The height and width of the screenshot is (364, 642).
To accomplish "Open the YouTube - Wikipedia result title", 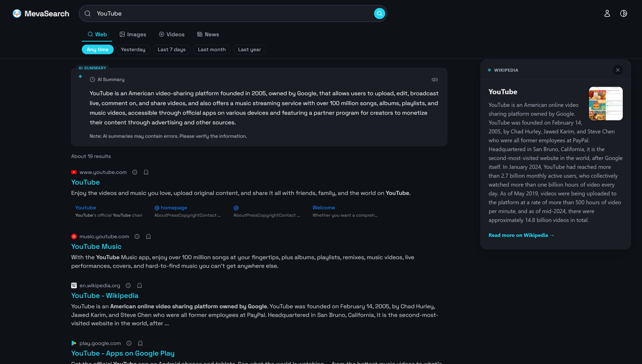I will tap(105, 296).
